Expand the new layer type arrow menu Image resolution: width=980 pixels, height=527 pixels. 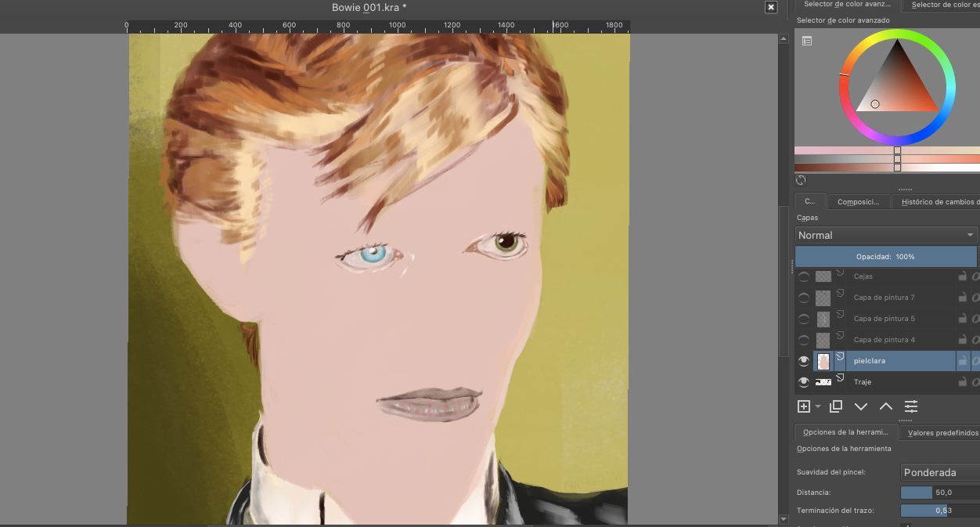(x=818, y=406)
